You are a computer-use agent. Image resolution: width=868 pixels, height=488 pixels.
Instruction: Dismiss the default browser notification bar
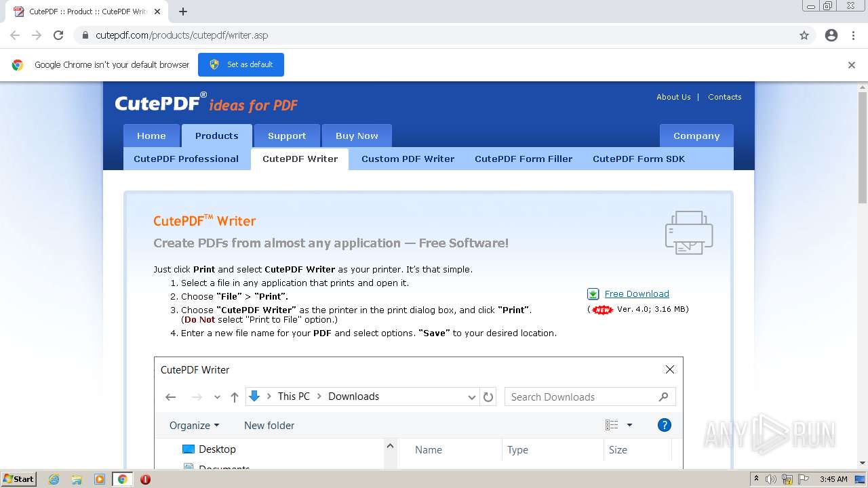tap(852, 65)
